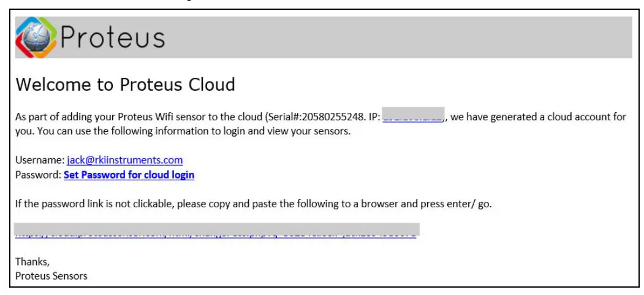This screenshot has height=295, width=644.
Task: Select the Welcome to Proteus Cloud heading
Action: [x=125, y=85]
